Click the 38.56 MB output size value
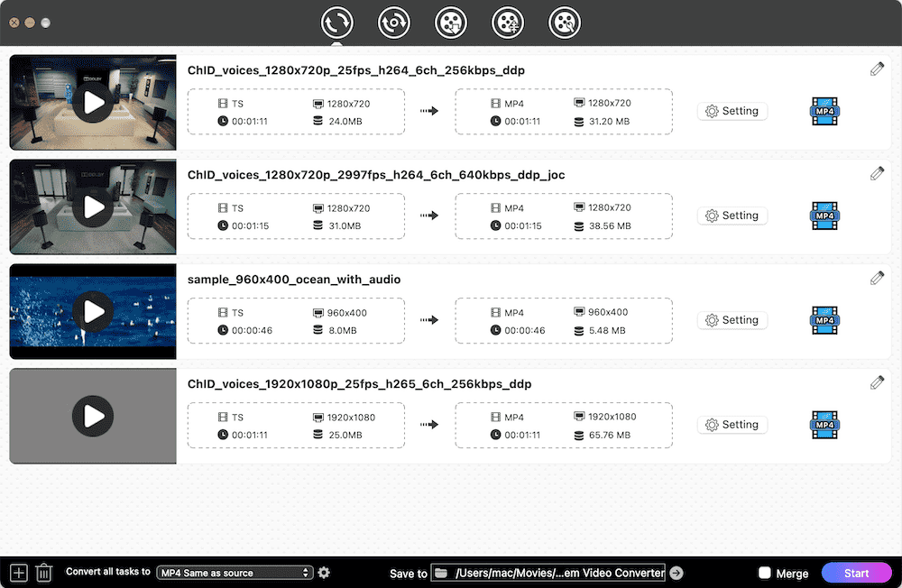902x588 pixels. point(610,226)
